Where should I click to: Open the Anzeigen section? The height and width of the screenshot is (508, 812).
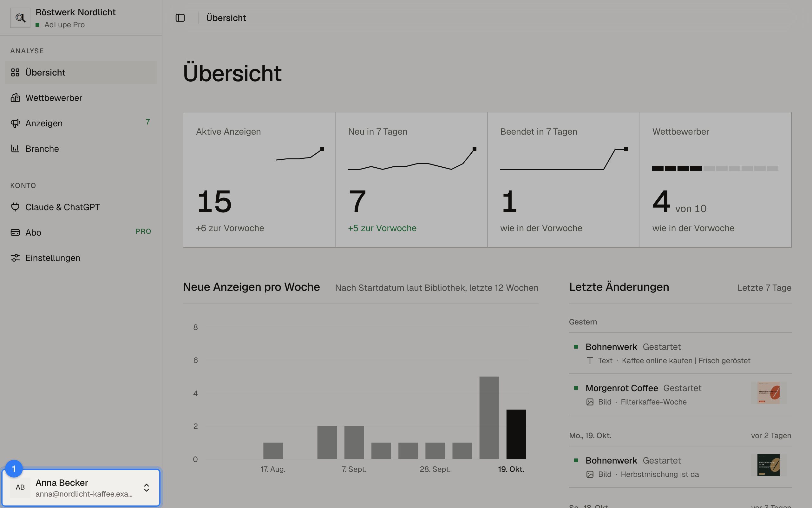pyautogui.click(x=81, y=123)
